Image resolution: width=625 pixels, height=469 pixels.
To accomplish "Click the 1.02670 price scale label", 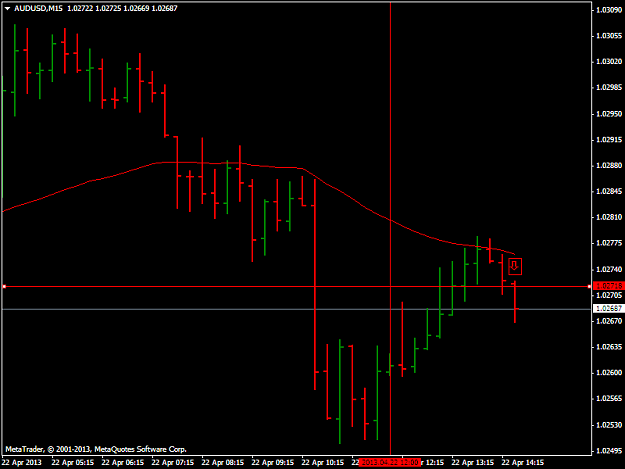I will 609,321.
